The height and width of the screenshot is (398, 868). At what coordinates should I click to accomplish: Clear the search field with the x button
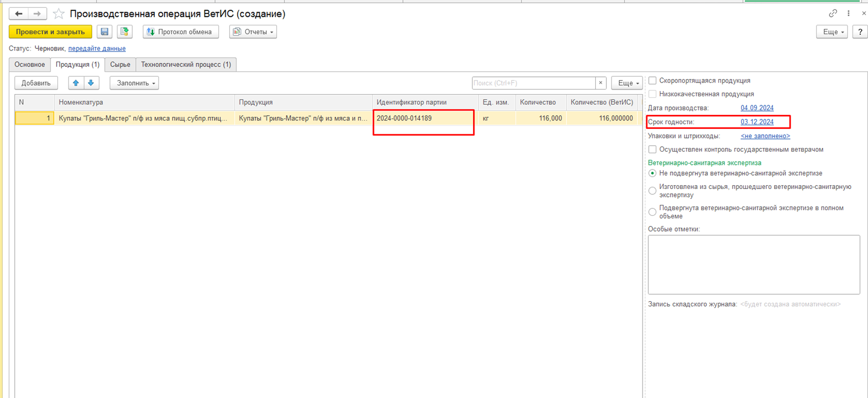[x=600, y=83]
